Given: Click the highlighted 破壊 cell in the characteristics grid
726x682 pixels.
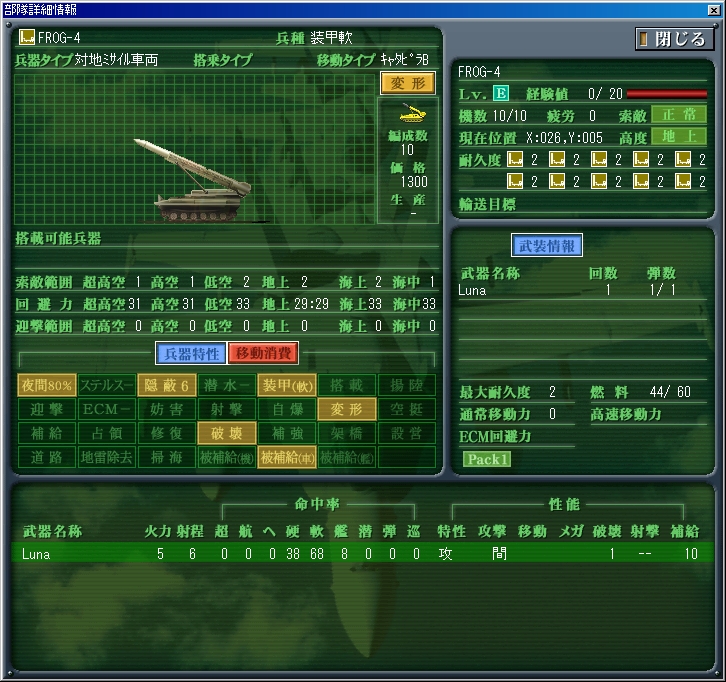Looking at the screenshot, I should [227, 433].
